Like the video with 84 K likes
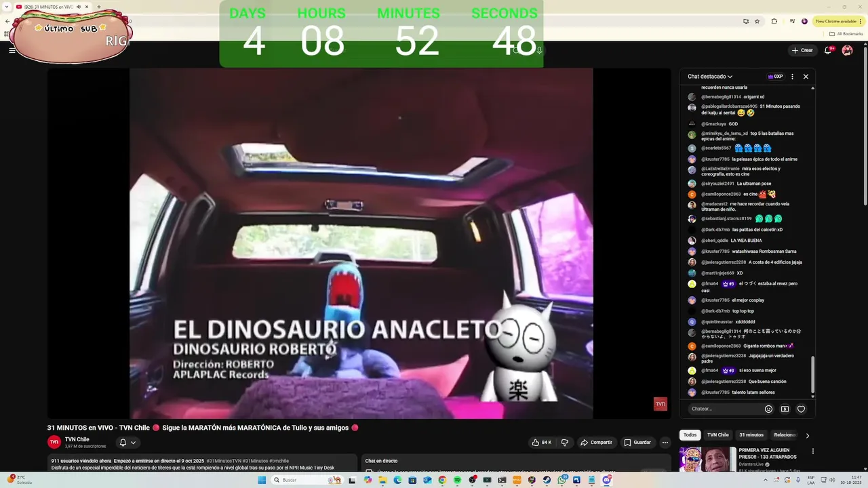This screenshot has height=488, width=868. click(x=542, y=443)
